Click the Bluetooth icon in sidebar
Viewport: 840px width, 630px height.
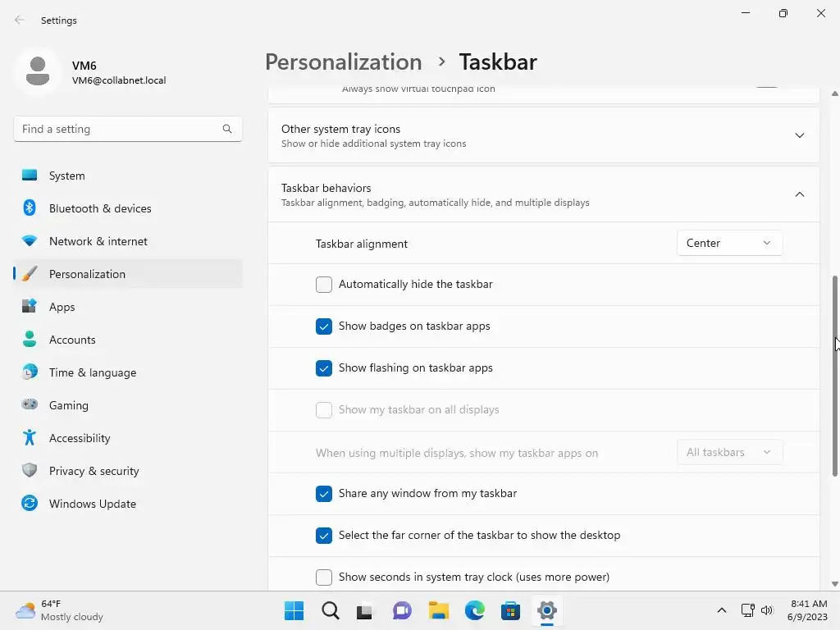[x=30, y=208]
